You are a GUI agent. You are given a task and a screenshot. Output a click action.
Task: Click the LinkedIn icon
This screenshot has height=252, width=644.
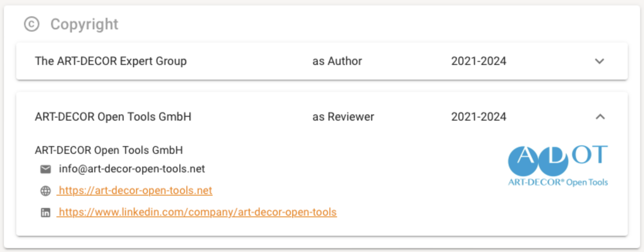[x=46, y=212]
